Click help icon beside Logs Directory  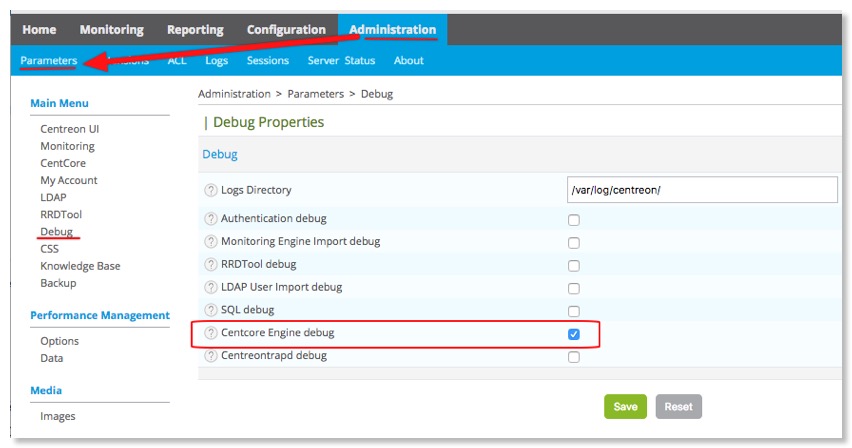click(x=211, y=190)
